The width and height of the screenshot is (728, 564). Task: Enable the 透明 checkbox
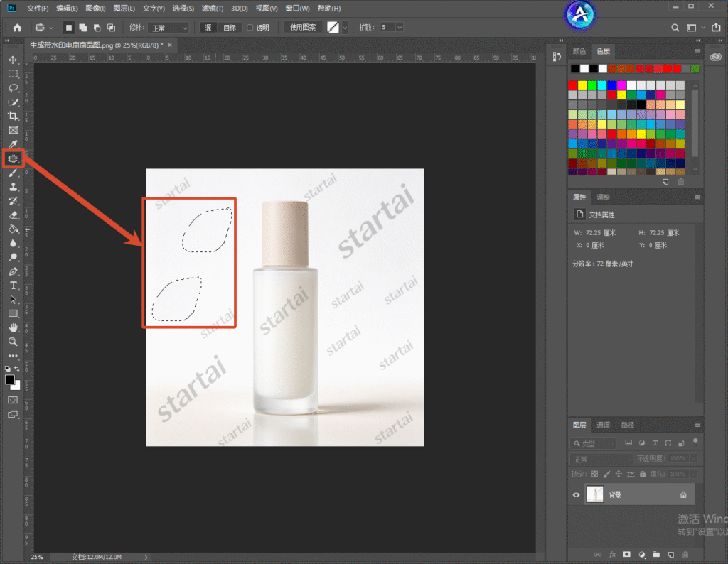coord(250,28)
